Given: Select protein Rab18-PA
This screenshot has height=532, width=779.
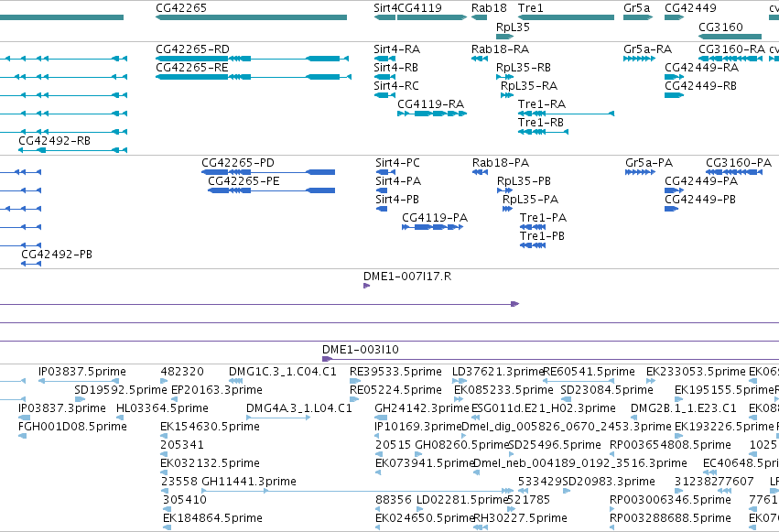Looking at the screenshot, I should 480,172.
